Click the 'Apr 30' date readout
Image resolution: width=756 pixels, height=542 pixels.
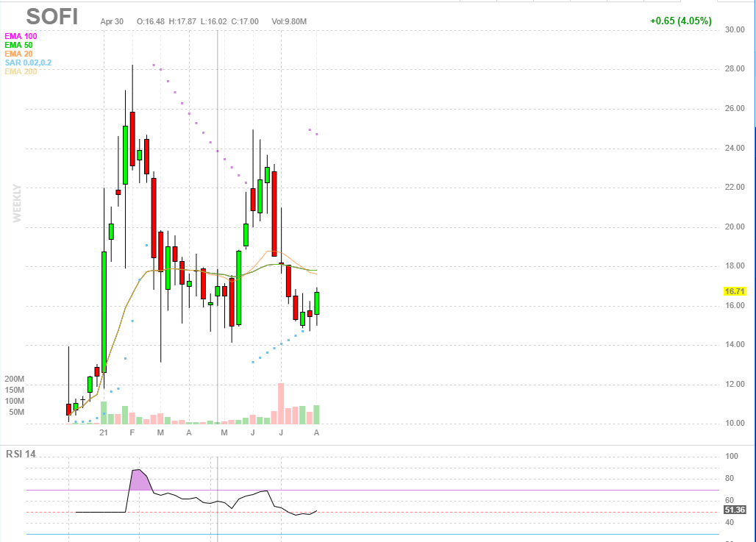click(112, 22)
